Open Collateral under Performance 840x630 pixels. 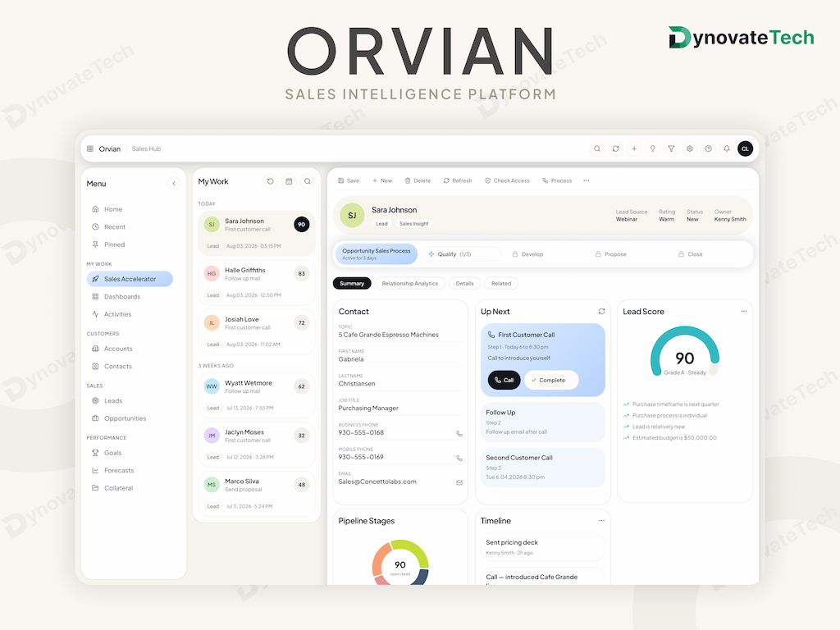[130, 488]
